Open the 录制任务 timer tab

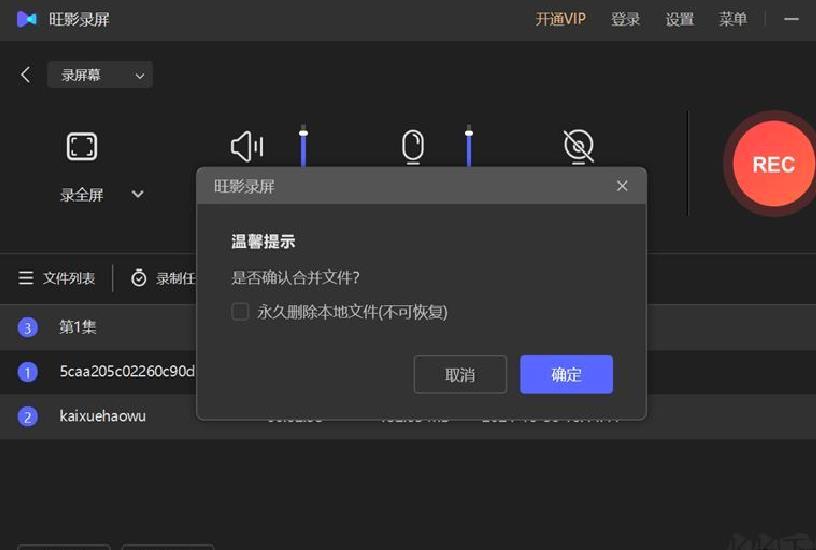click(163, 278)
